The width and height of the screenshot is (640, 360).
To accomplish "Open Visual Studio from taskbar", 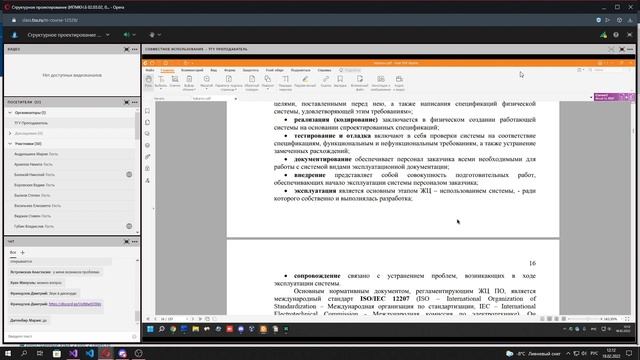I will click(x=73, y=353).
